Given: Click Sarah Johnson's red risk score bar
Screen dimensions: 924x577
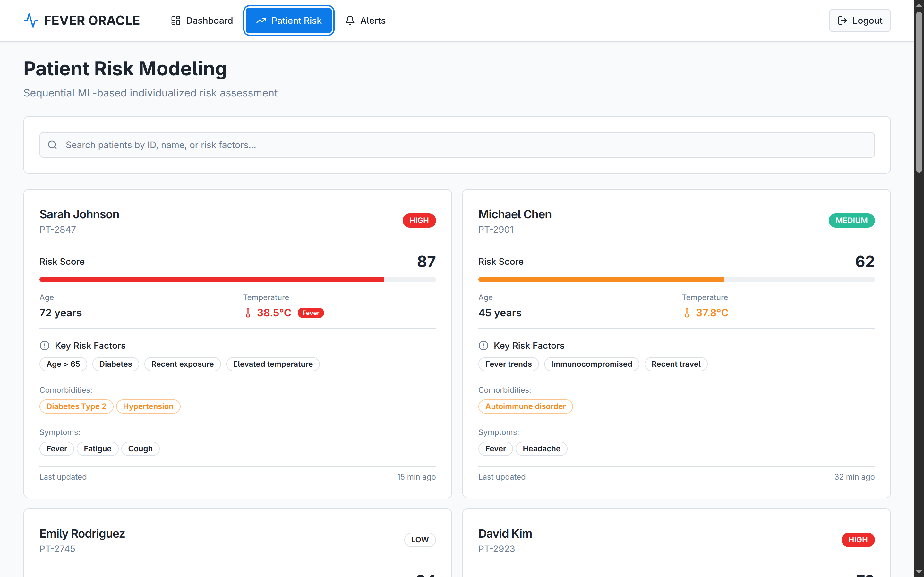Looking at the screenshot, I should 212,280.
